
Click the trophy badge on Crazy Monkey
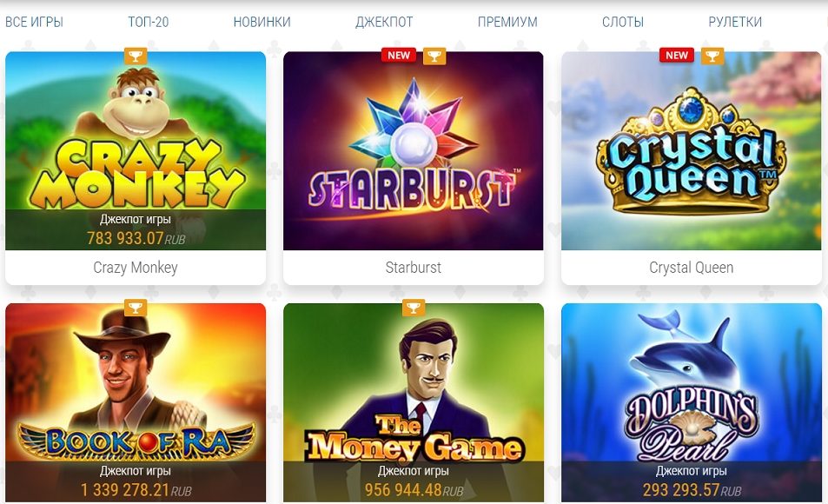[136, 56]
